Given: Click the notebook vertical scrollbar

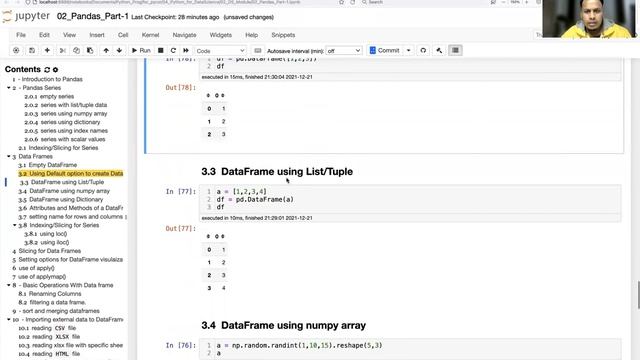Looking at the screenshot, I should pyautogui.click(x=638, y=295).
